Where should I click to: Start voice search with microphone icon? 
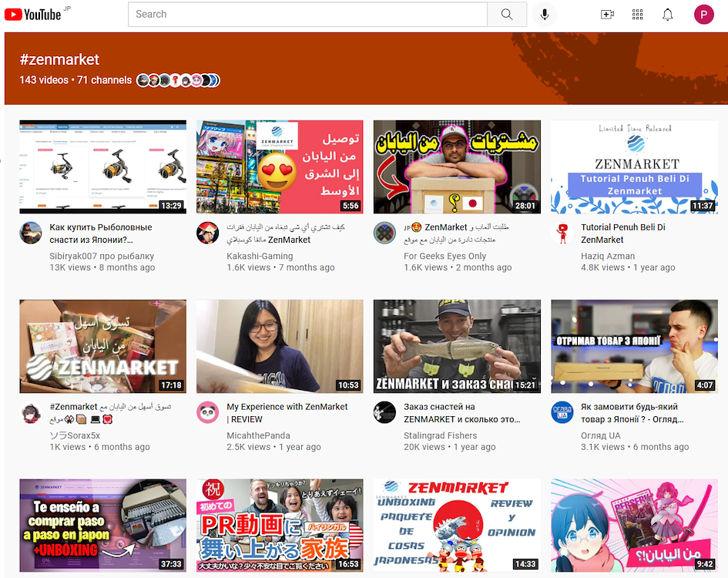tap(545, 15)
